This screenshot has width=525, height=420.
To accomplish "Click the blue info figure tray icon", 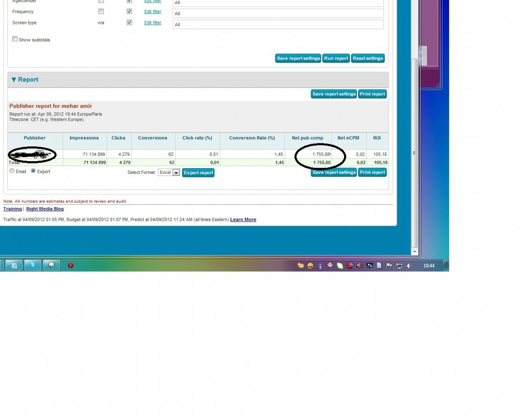I will 320,265.
